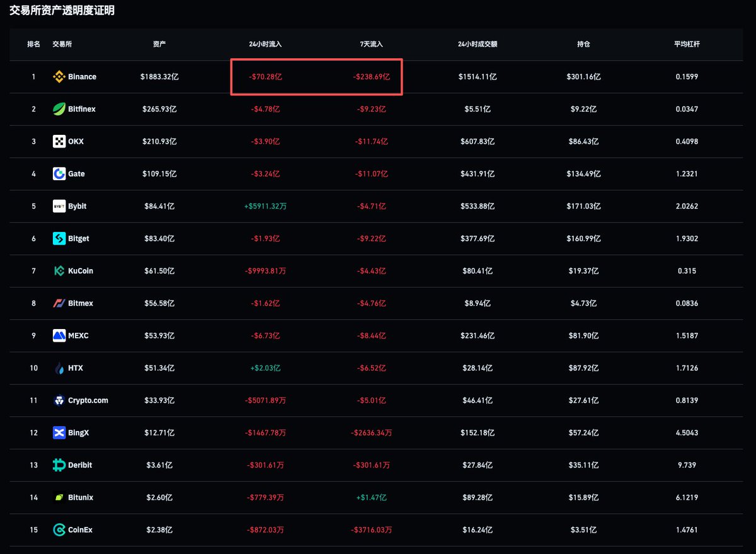Image resolution: width=756 pixels, height=554 pixels.
Task: Click the Binance exchange logo icon
Action: 59,77
